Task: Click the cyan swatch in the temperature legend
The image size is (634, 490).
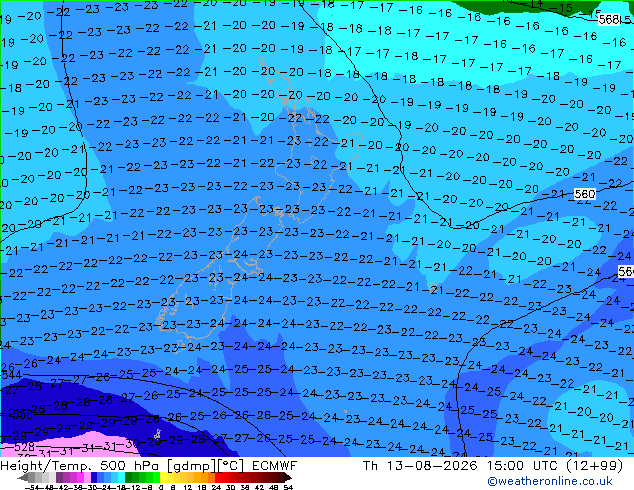Action: [121, 477]
